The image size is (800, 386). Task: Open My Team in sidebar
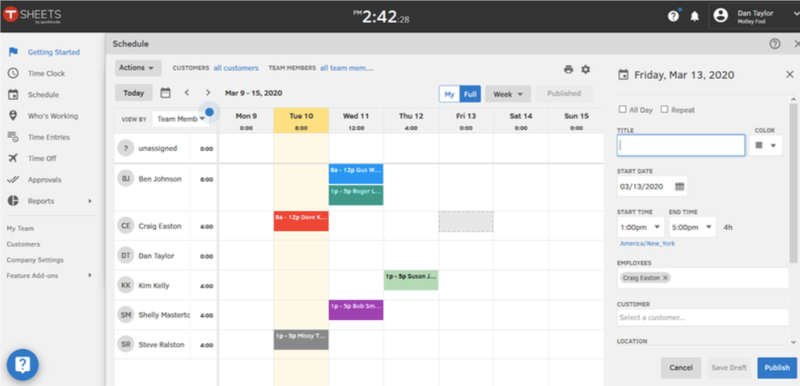(20, 228)
